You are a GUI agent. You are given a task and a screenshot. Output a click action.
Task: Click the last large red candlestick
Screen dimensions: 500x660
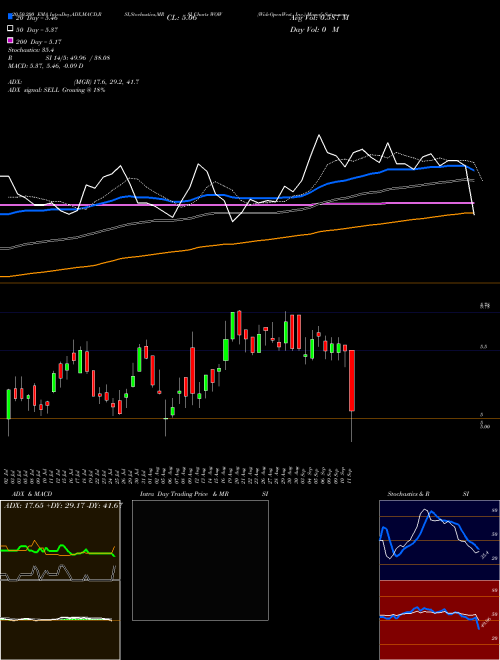click(352, 380)
